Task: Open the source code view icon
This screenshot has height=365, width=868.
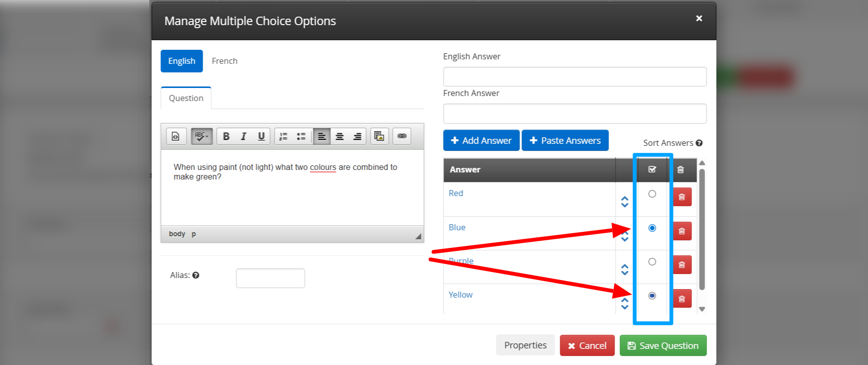Action: (176, 136)
